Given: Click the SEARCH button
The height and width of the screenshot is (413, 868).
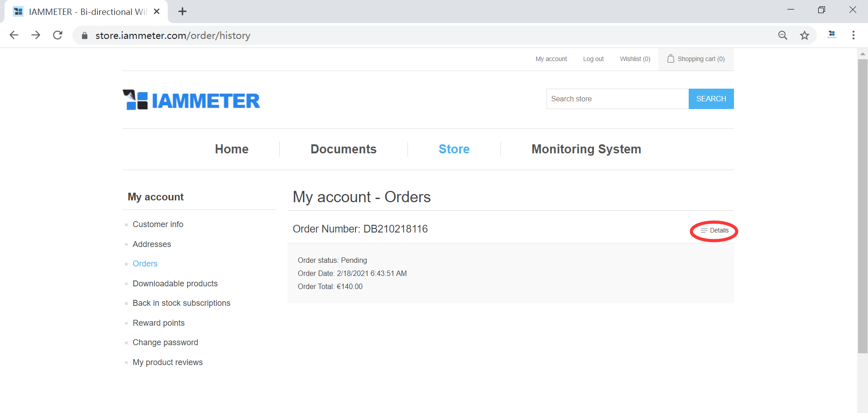Looking at the screenshot, I should (x=711, y=99).
